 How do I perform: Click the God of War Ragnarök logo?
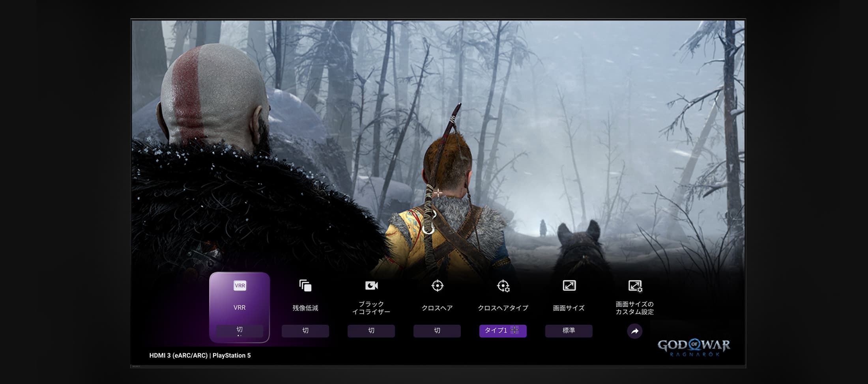click(x=694, y=347)
